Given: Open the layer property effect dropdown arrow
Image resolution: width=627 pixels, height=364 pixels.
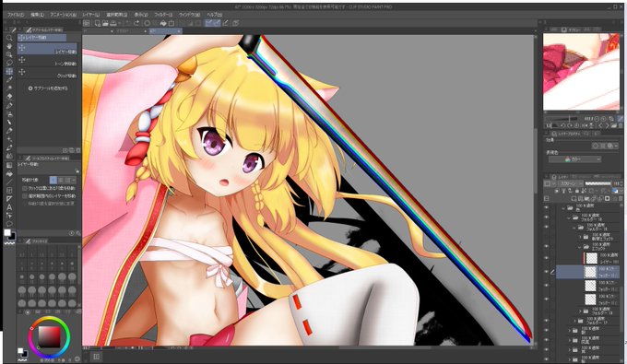Looking at the screenshot, I should (x=616, y=146).
